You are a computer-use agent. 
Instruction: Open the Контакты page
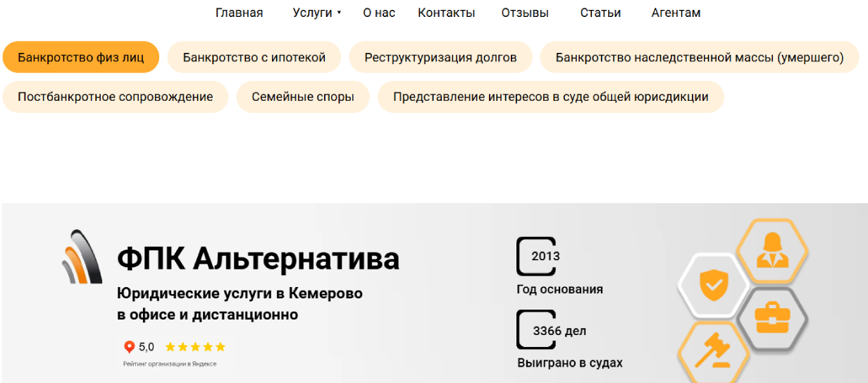click(447, 13)
